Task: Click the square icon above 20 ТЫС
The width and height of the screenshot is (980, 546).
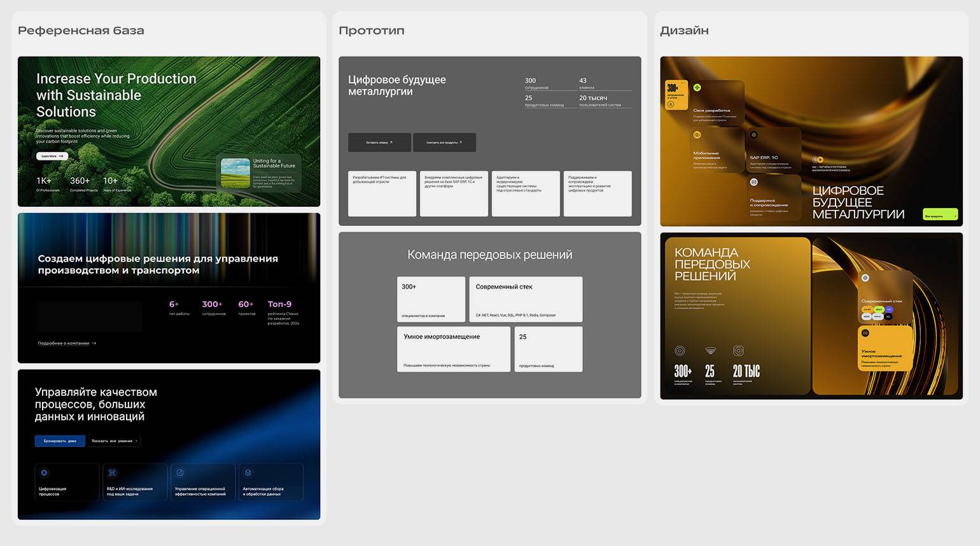Action: pyautogui.click(x=738, y=351)
